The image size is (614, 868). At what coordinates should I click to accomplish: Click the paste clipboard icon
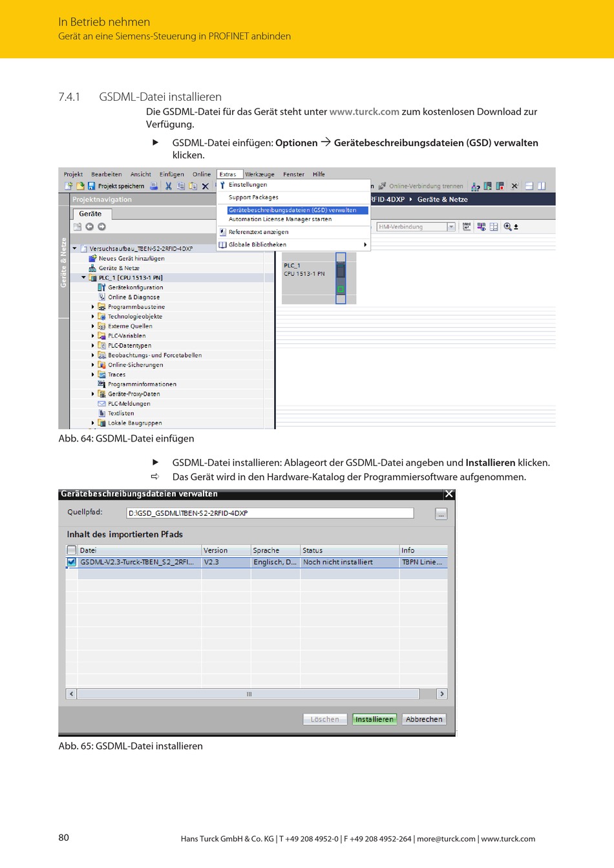click(x=193, y=186)
